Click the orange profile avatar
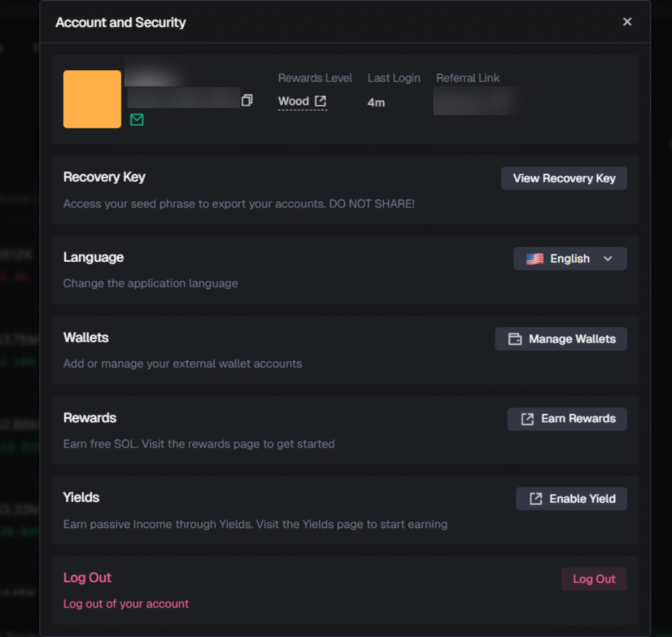 tap(92, 99)
